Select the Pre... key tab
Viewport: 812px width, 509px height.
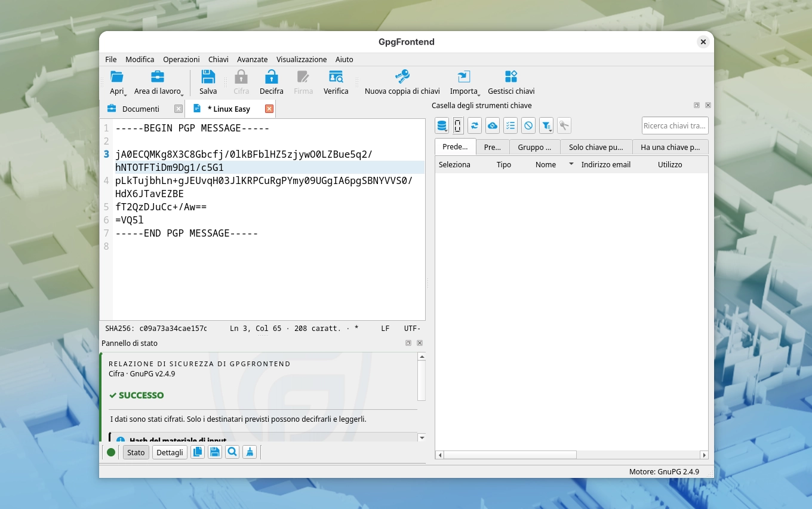493,147
